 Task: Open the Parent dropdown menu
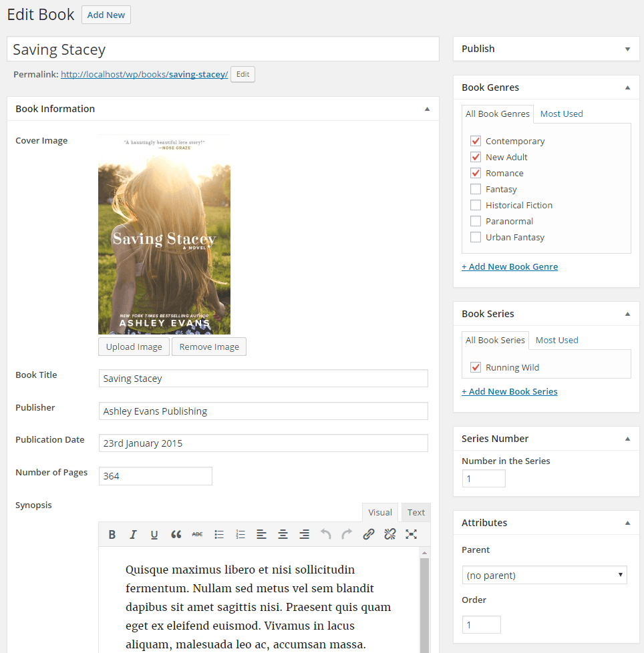[x=544, y=575]
